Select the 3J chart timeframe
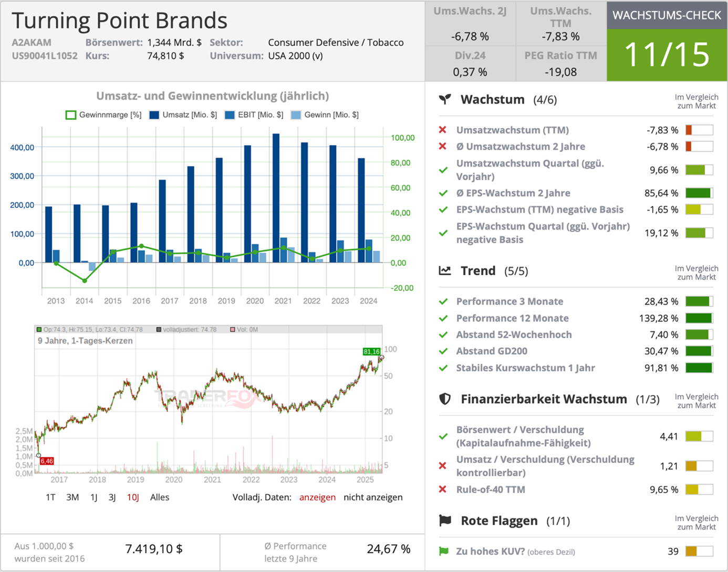The width and height of the screenshot is (728, 572). [x=112, y=497]
